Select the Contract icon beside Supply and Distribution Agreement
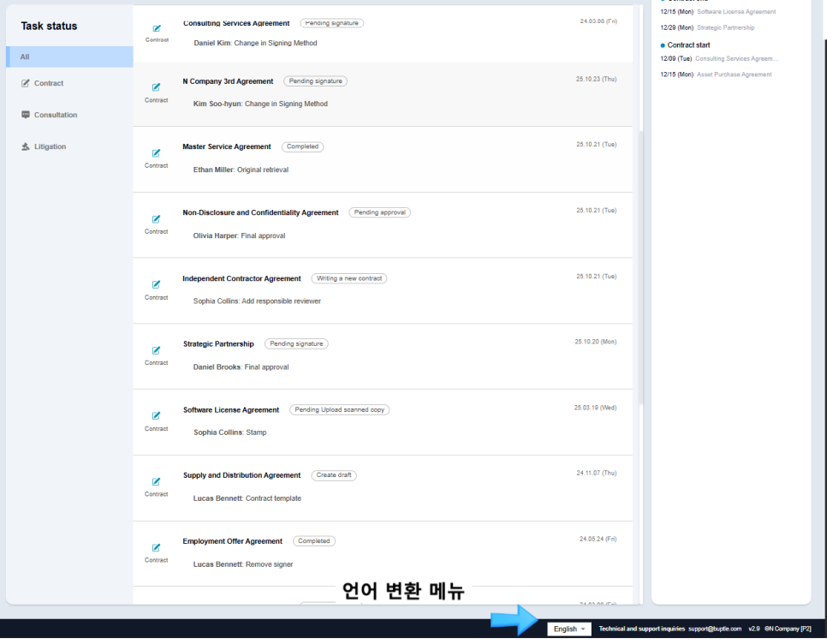Viewport: 827px width, 644px height. [x=156, y=481]
